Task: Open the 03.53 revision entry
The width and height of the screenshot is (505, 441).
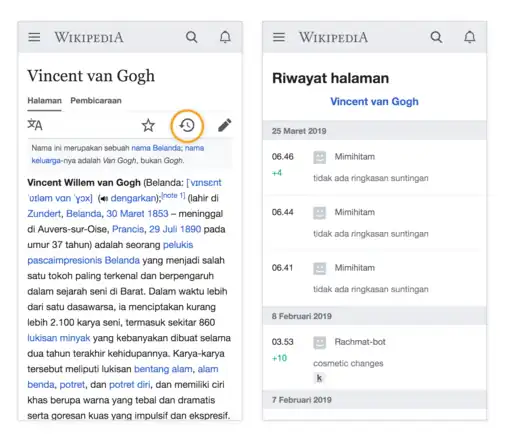Action: pyautogui.click(x=374, y=358)
